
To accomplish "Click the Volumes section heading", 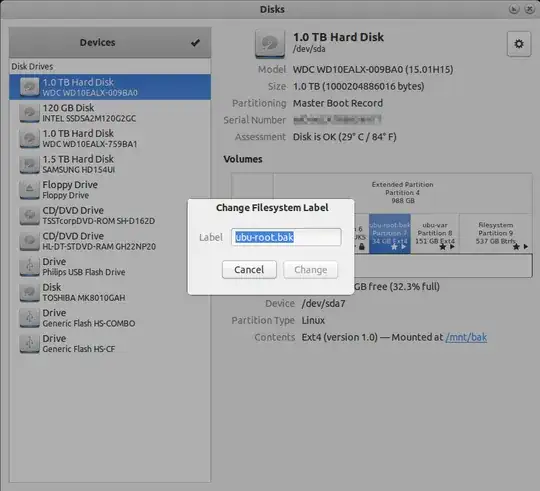I will (243, 159).
